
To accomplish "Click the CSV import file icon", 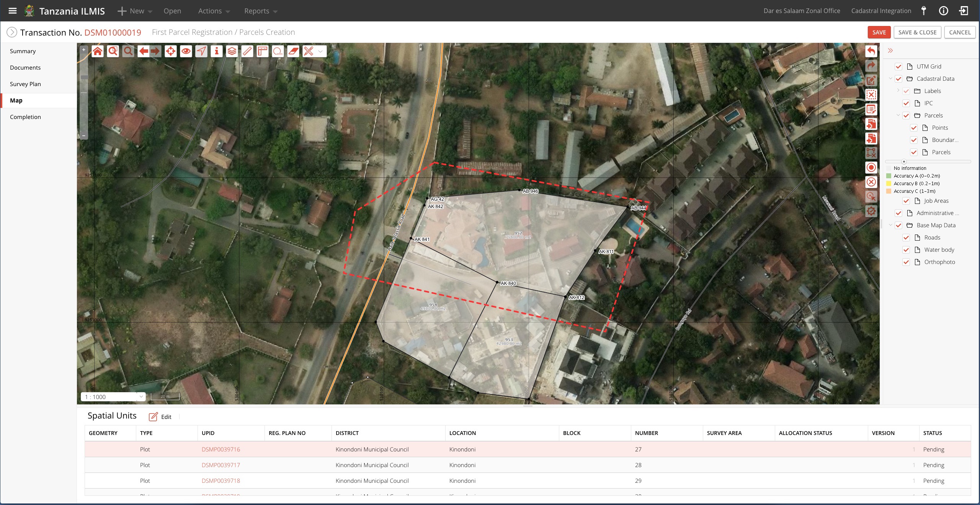I will 871,138.
